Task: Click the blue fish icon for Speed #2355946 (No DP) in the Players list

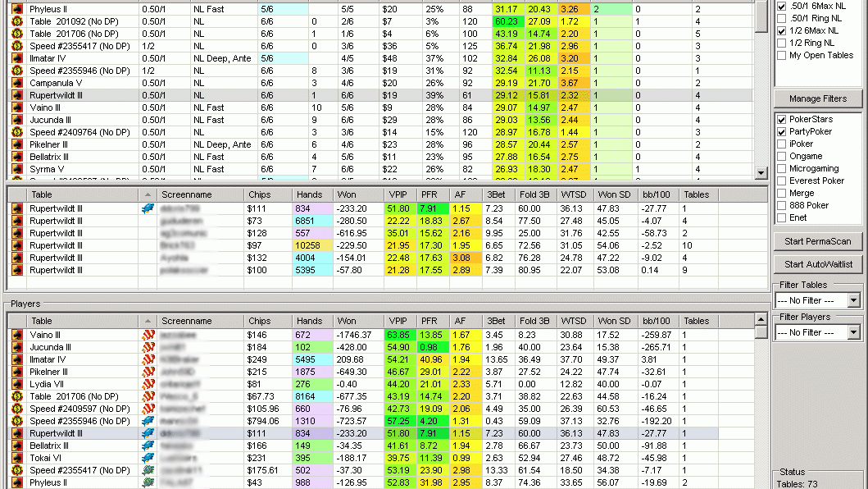Action: tap(148, 422)
